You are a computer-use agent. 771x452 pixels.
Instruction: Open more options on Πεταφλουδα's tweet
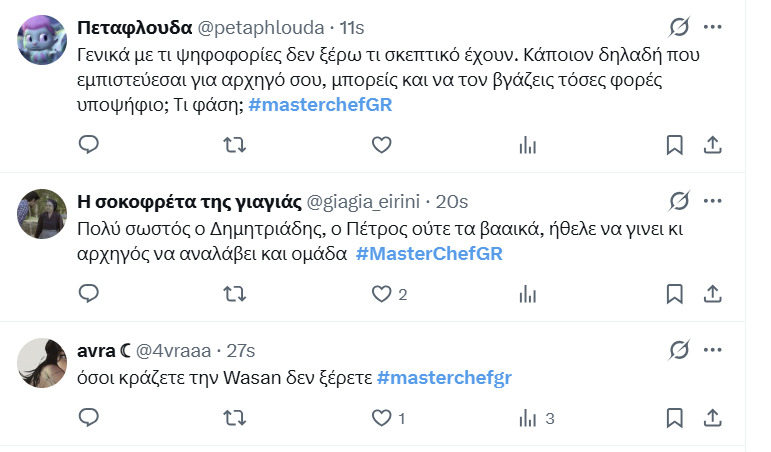pyautogui.click(x=713, y=26)
